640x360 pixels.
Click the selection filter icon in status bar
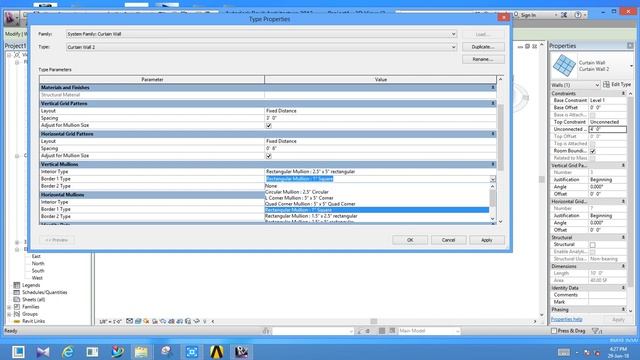click(x=596, y=331)
